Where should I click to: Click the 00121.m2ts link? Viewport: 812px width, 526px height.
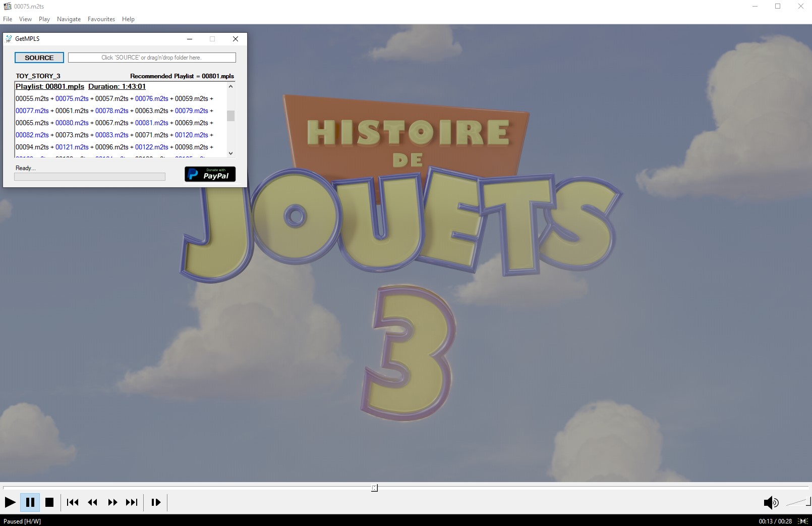click(72, 147)
